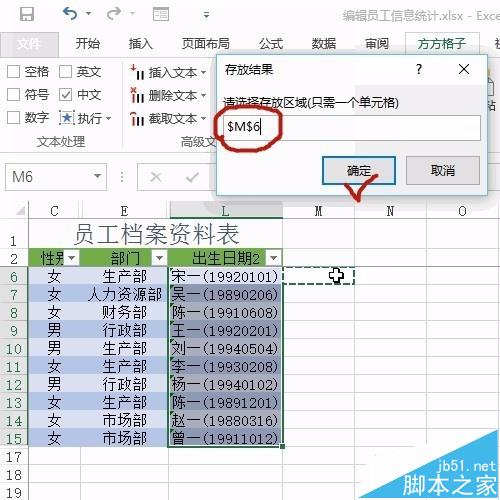
Task: Click the help question mark in 存放结果 dialog
Action: (419, 69)
